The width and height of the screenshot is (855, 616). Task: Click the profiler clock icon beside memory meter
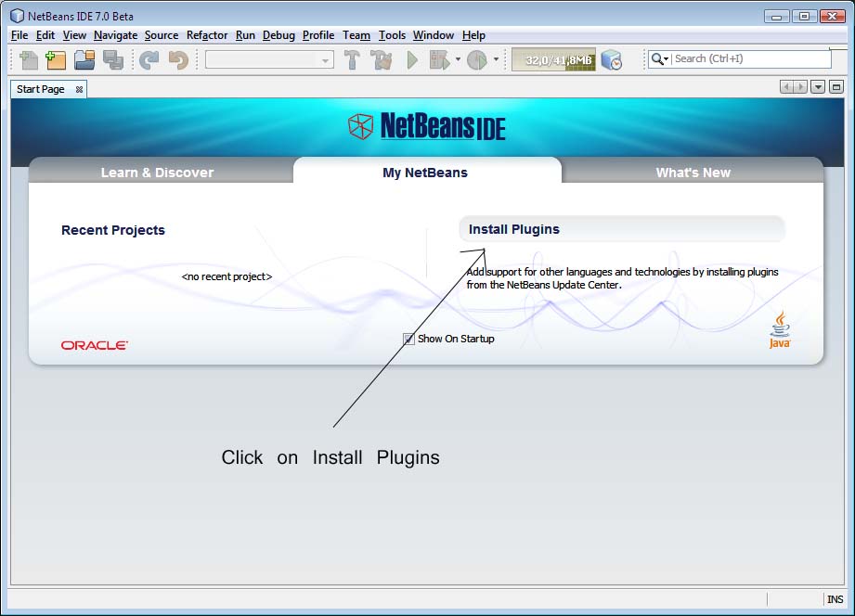pyautogui.click(x=611, y=60)
